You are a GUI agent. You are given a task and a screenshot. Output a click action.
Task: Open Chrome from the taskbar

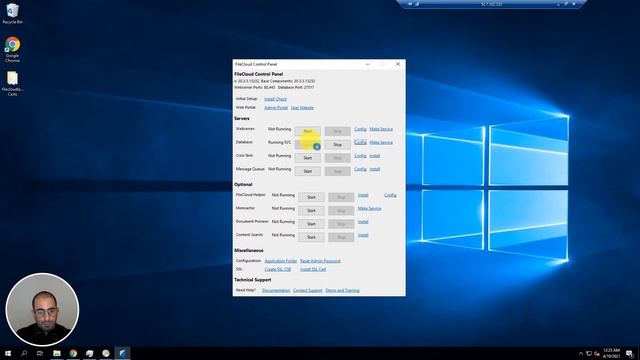[73, 353]
